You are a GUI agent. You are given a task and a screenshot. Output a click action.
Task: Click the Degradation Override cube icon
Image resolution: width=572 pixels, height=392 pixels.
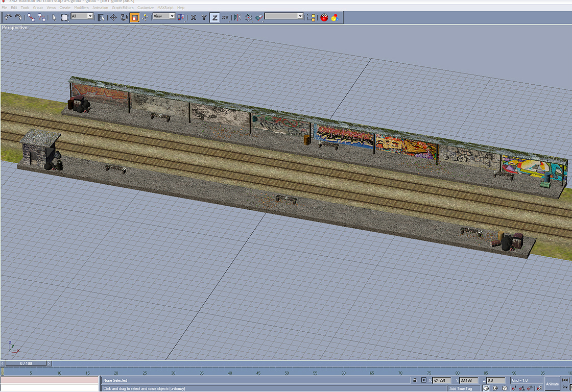[486, 388]
